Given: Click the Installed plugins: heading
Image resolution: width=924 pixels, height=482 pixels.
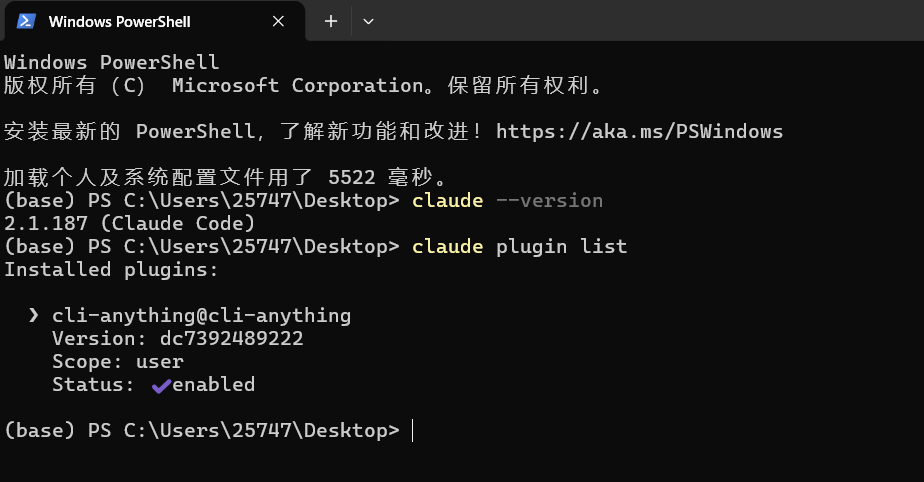Looking at the screenshot, I should [111, 269].
